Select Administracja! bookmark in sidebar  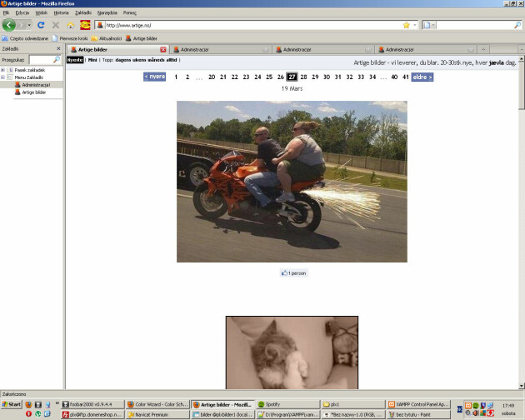click(x=32, y=85)
